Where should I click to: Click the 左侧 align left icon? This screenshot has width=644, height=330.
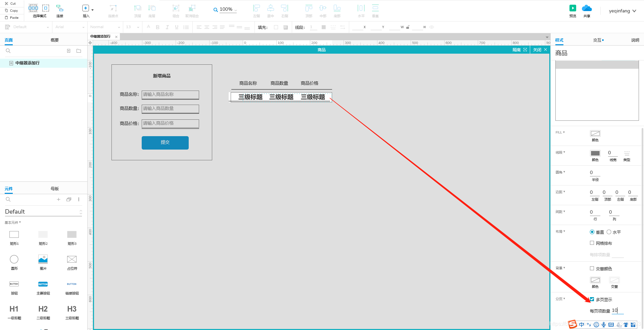coord(257,8)
